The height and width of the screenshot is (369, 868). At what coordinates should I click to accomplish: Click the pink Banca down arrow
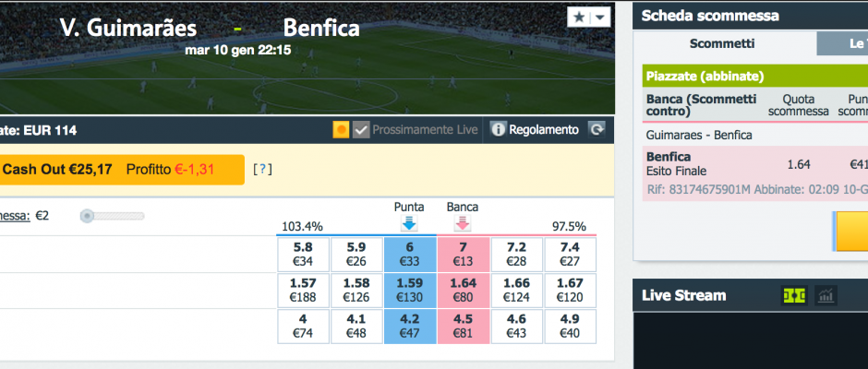[x=463, y=223]
